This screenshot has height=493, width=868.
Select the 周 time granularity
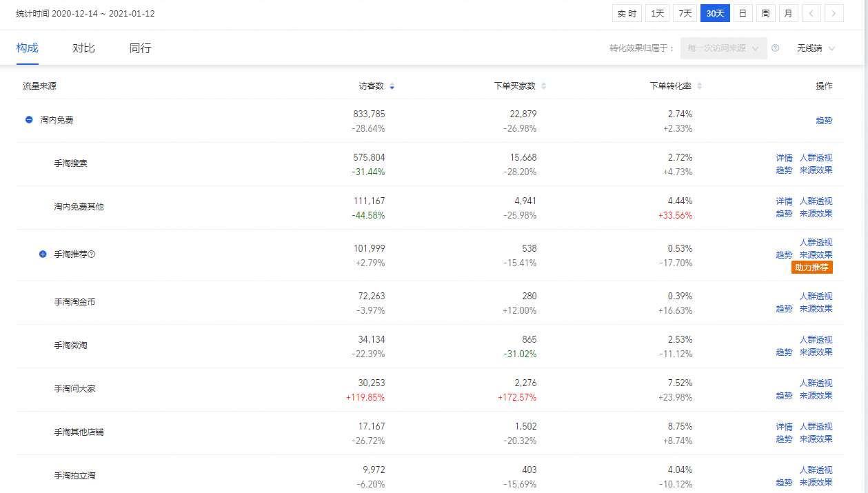point(765,13)
